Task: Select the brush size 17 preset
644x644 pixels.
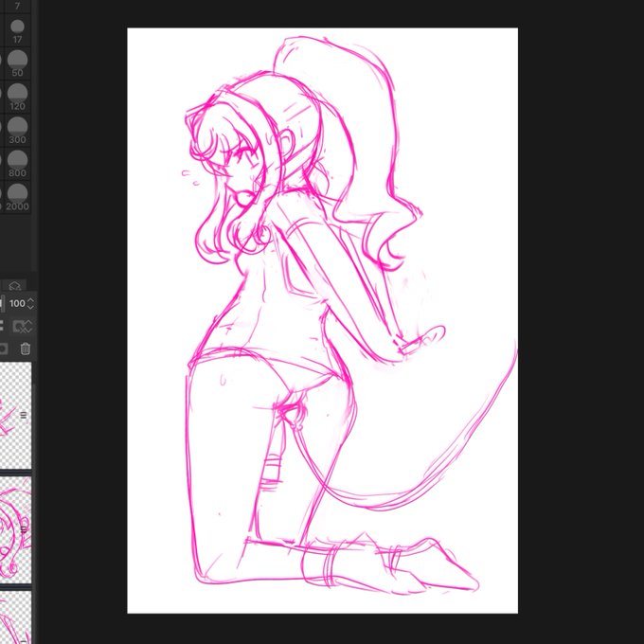Action: click(17, 31)
